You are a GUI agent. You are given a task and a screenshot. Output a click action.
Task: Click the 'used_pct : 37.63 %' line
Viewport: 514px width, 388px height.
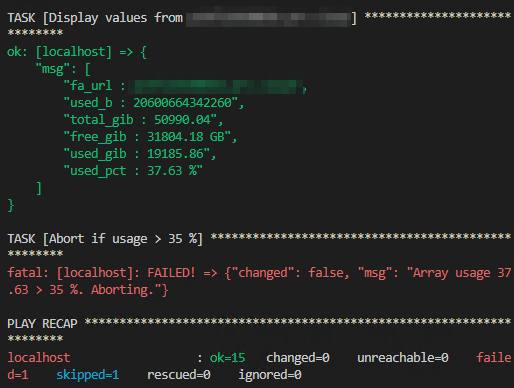pos(133,171)
